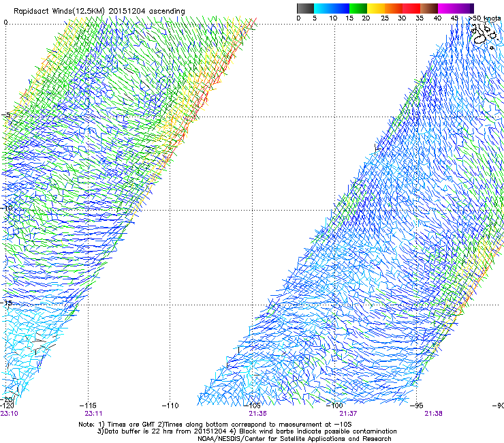This screenshot has width=504, height=443.
Task: Click the longitude label '-120'
Action: (x=7, y=406)
